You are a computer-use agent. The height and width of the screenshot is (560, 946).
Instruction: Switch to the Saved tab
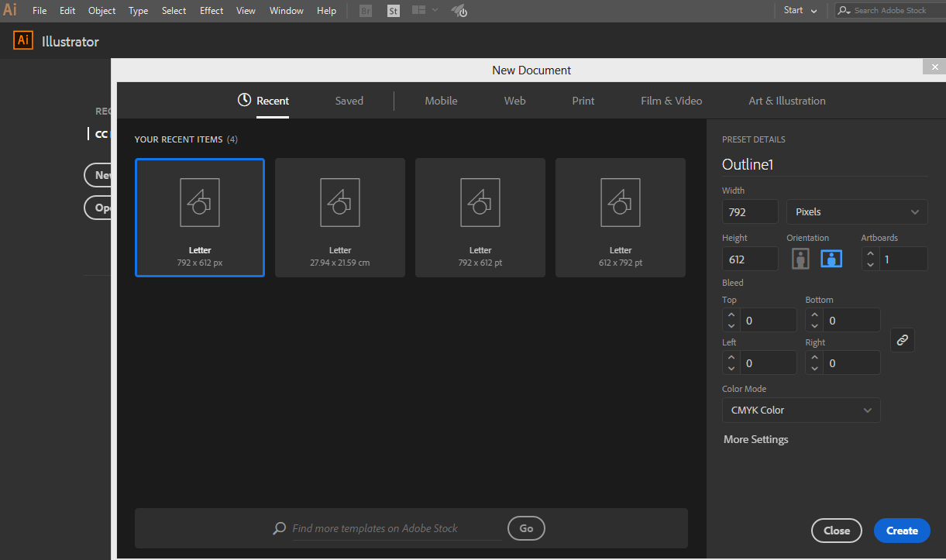click(349, 101)
